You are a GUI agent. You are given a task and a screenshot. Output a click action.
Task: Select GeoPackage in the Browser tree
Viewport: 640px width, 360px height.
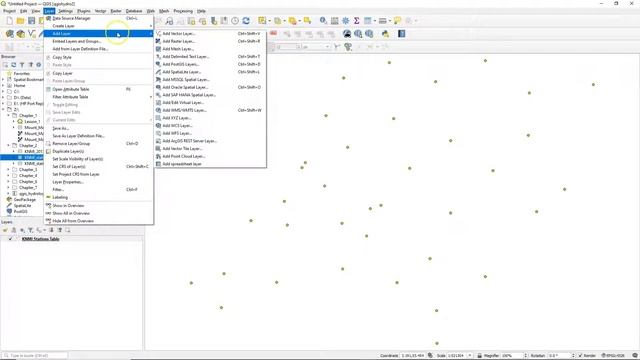[24, 200]
